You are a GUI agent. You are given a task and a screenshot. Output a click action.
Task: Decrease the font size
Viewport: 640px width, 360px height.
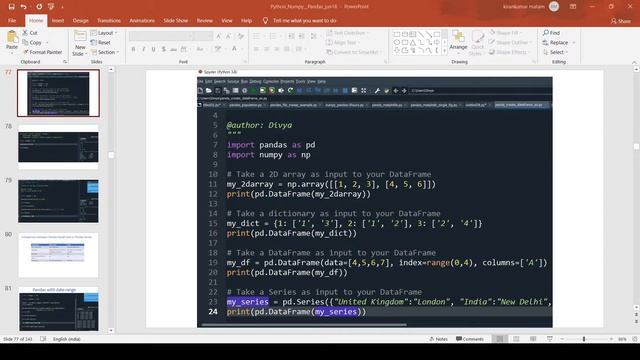[x=229, y=36]
